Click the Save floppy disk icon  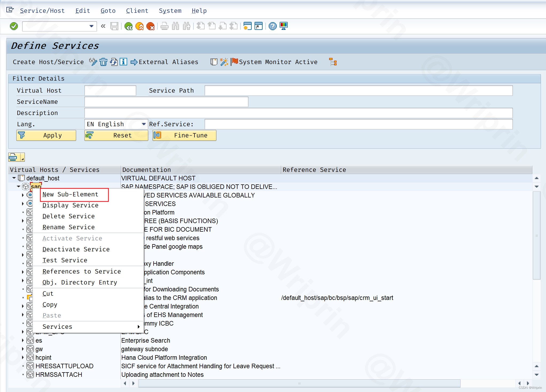point(114,26)
